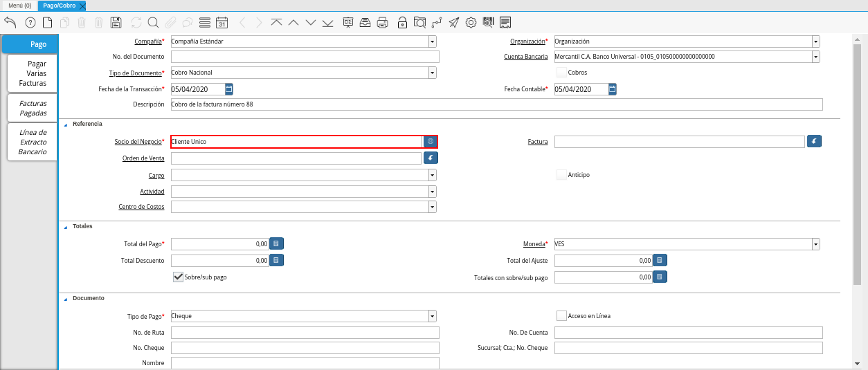Click the Factura lookup button
868x370 pixels.
pos(814,142)
